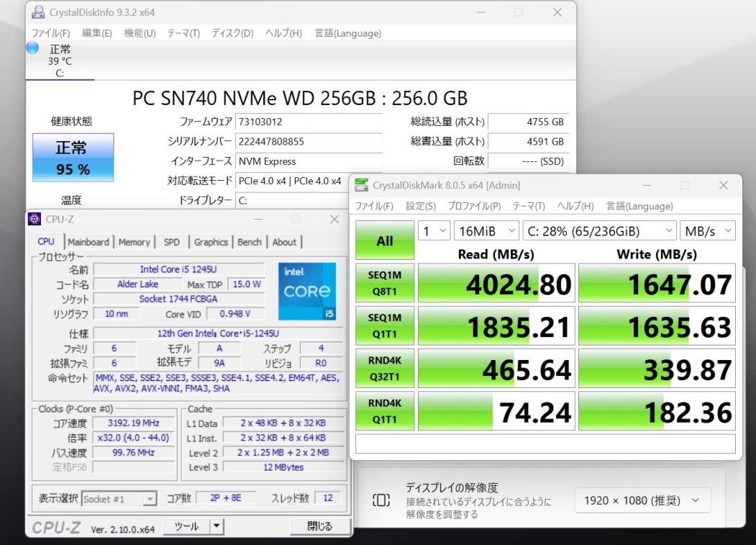756x545 pixels.
Task: Click SEQ1M Q8T1 read result 4024.80
Action: coord(496,284)
